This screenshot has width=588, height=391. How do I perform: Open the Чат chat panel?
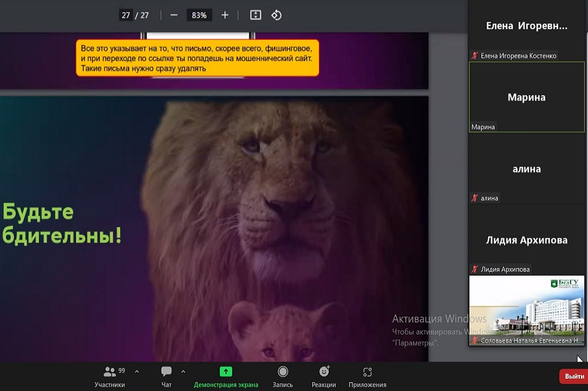[x=166, y=376]
